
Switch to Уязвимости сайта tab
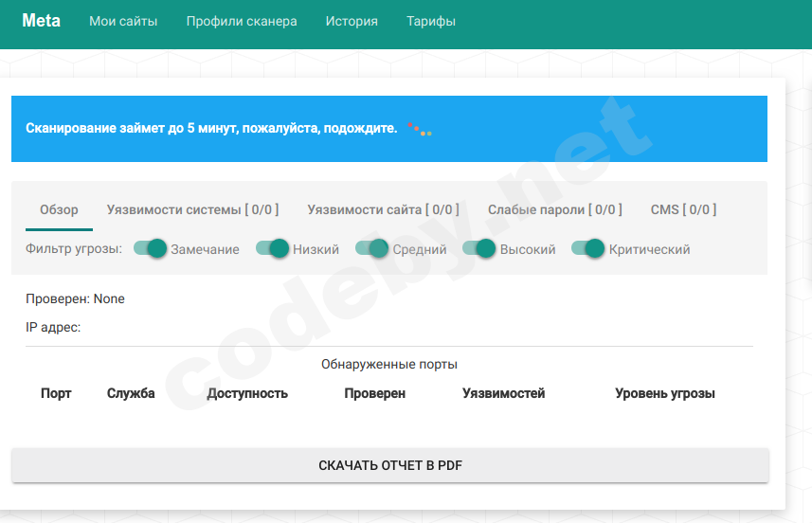pyautogui.click(x=383, y=209)
